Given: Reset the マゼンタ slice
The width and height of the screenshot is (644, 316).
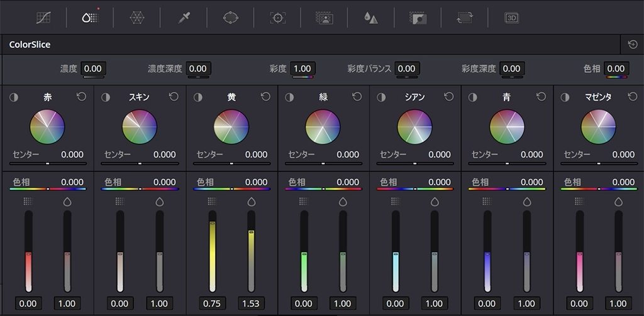Looking at the screenshot, I should coord(633,97).
